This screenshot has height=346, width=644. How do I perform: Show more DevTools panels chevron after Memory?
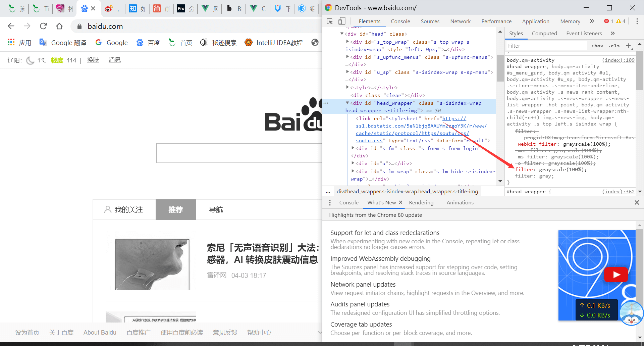tap(592, 21)
